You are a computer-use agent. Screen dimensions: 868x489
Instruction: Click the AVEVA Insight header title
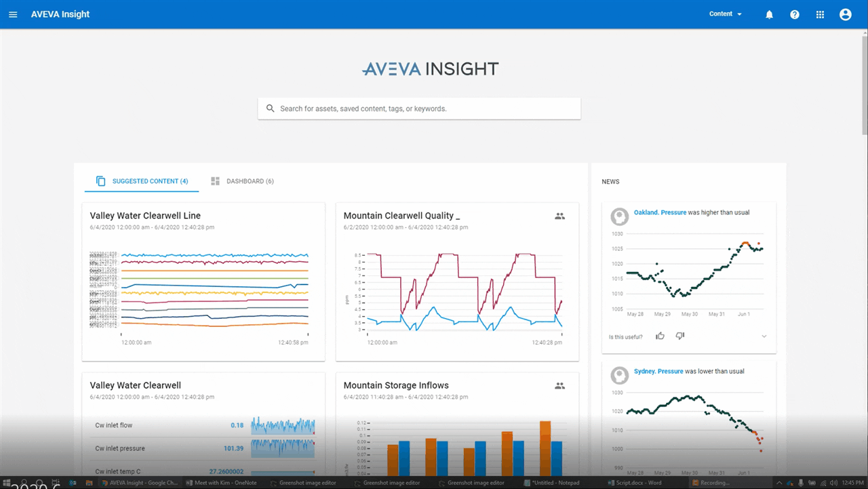tap(60, 14)
